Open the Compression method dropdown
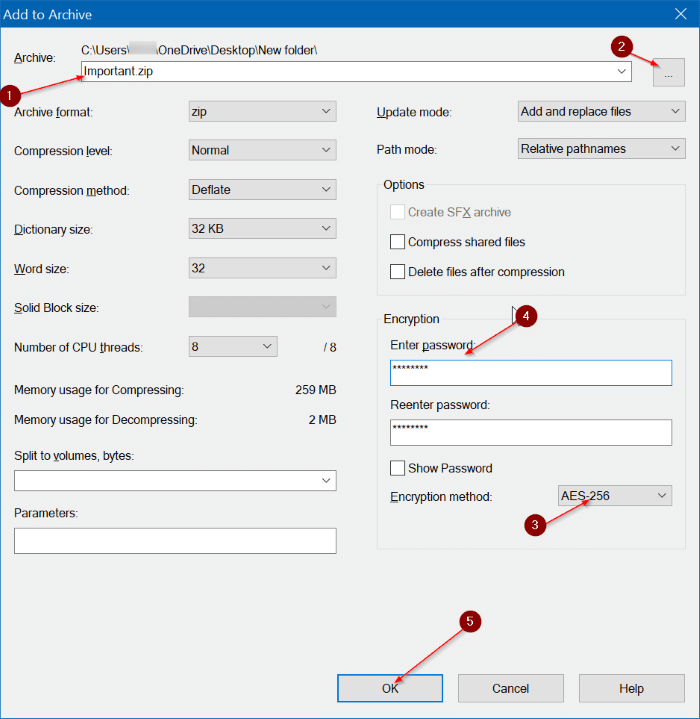This screenshot has height=719, width=700. (x=262, y=189)
